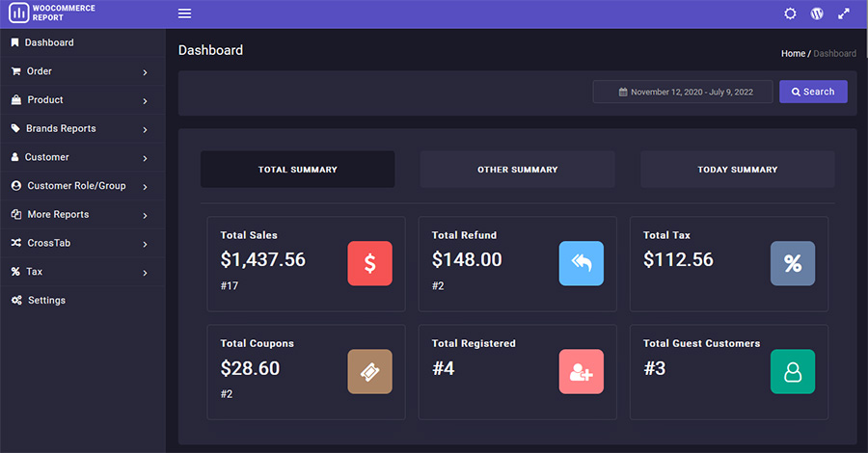Click the Product bag icon

pos(16,100)
